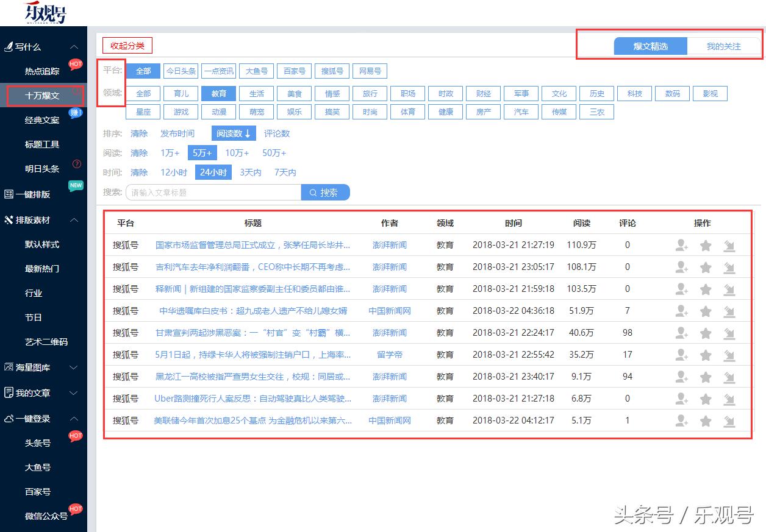Click the 我的文章 document icon in sidebar
Image resolution: width=766 pixels, height=532 pixels.
click(9, 393)
